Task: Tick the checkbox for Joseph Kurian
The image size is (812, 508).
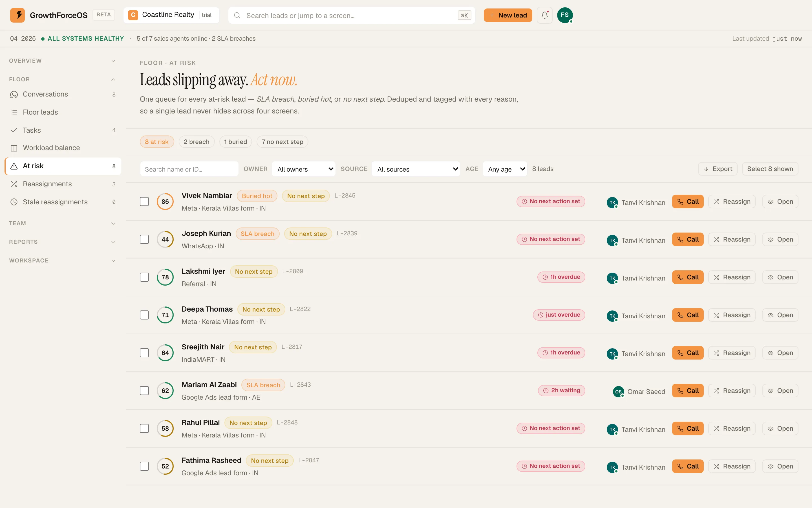Action: [x=144, y=240]
